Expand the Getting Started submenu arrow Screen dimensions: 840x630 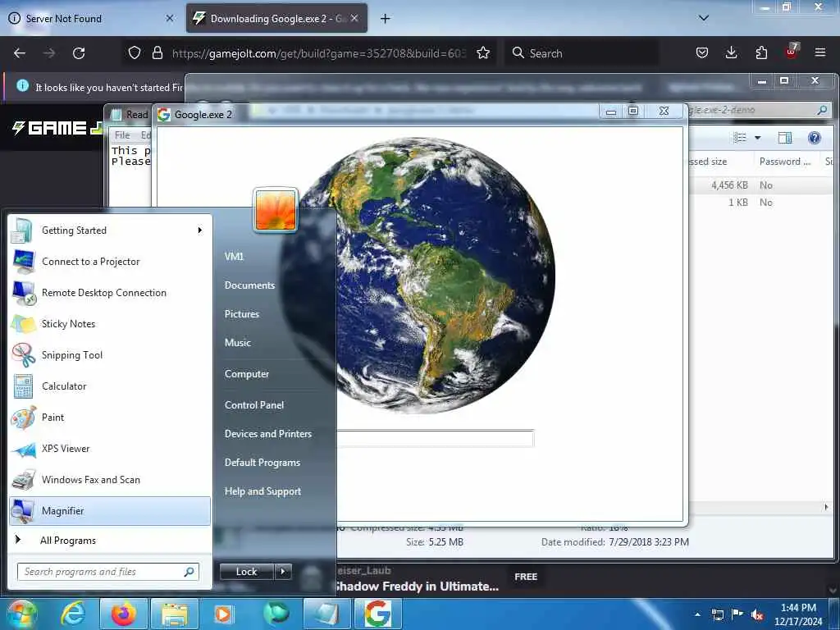point(200,231)
